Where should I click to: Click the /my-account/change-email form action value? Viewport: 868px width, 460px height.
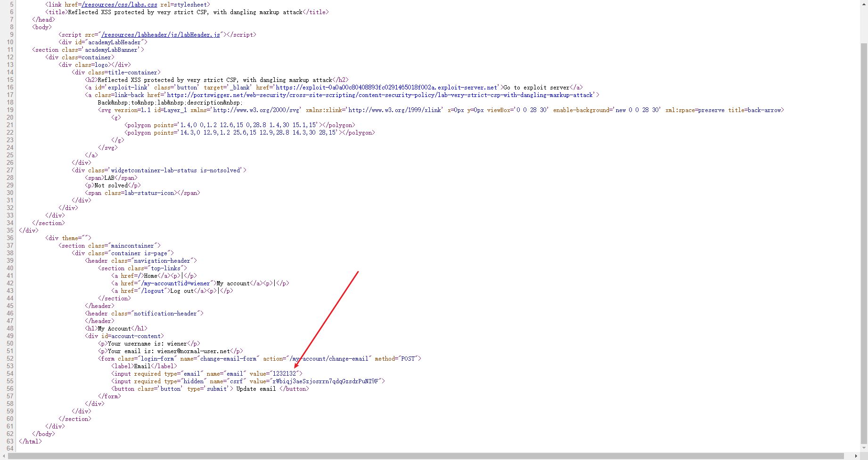[x=329, y=359]
